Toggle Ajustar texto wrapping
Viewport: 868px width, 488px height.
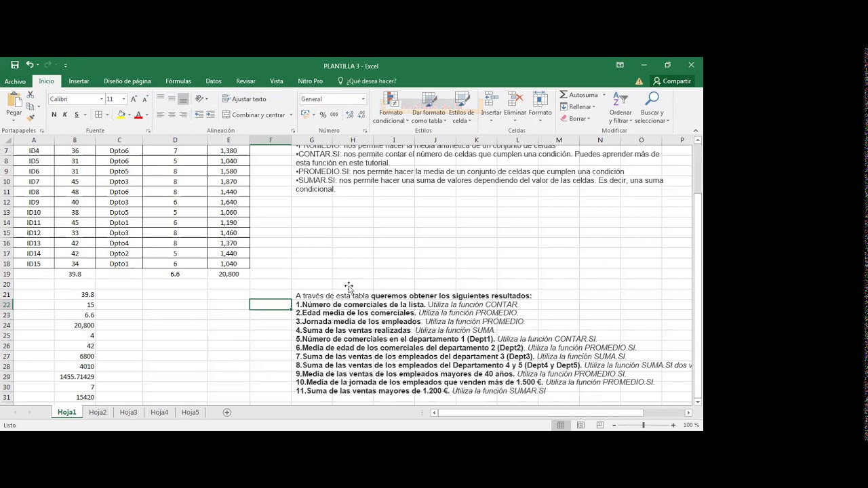click(244, 99)
